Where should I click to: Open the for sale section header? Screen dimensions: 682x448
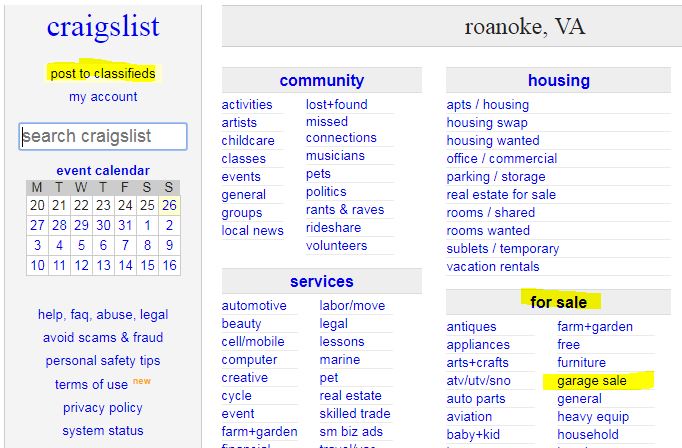pos(558,302)
